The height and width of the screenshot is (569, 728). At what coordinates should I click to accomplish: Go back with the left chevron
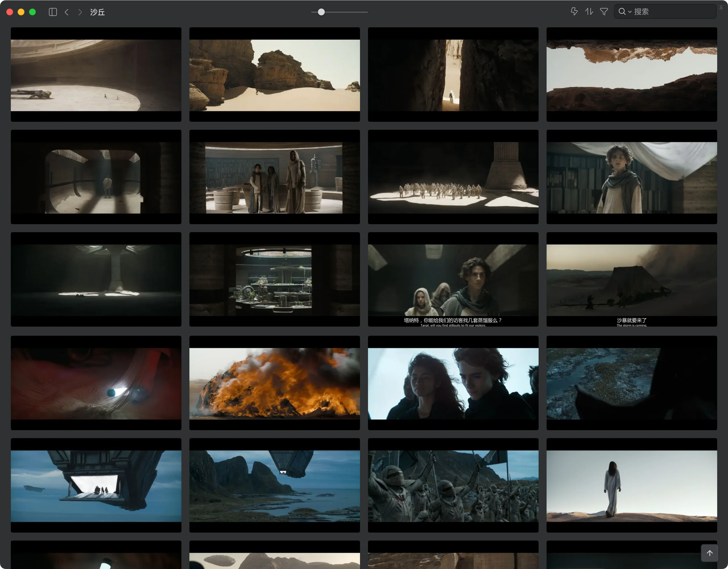click(67, 12)
